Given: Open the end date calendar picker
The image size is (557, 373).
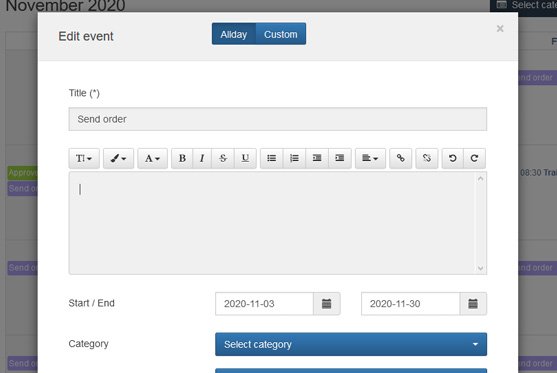Looking at the screenshot, I should [473, 304].
